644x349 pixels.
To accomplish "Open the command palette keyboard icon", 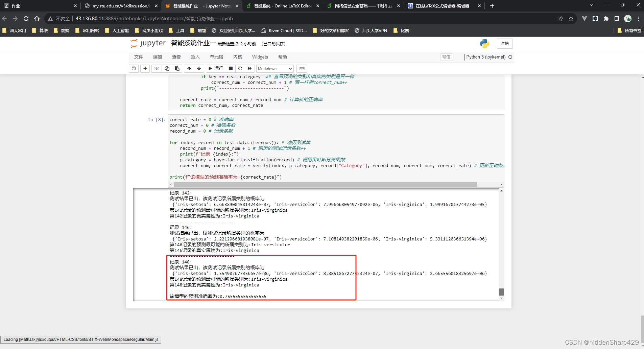I will (x=302, y=69).
